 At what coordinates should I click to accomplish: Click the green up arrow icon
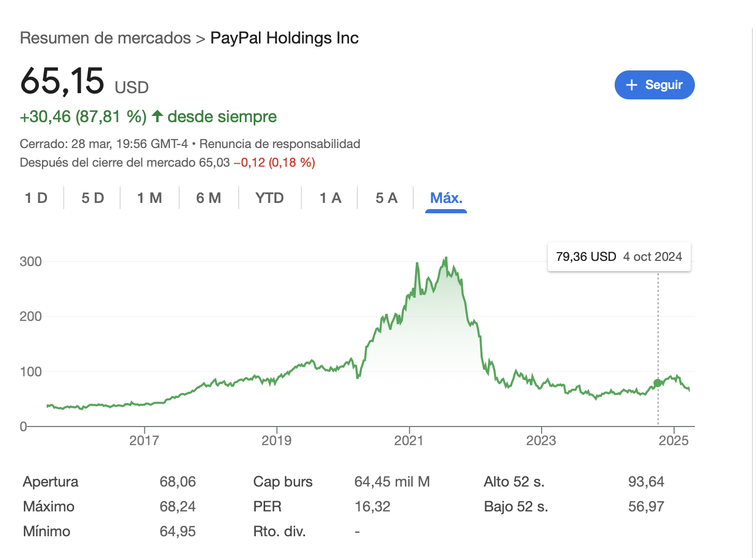click(x=157, y=116)
